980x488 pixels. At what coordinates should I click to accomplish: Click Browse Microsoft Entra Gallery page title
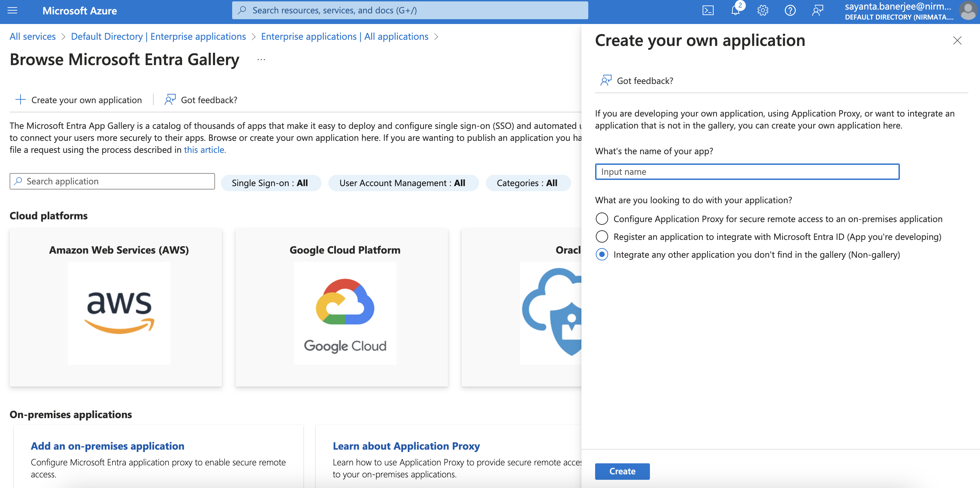pyautogui.click(x=124, y=60)
